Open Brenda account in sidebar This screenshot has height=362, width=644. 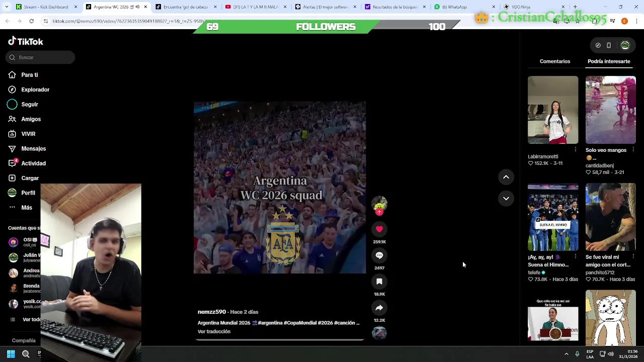click(x=24, y=288)
